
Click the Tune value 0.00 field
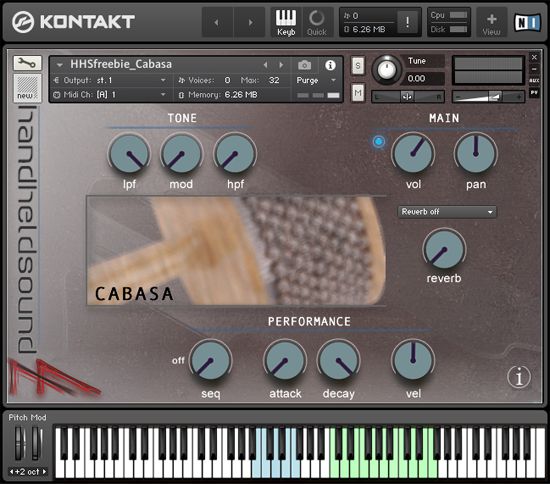pos(424,78)
